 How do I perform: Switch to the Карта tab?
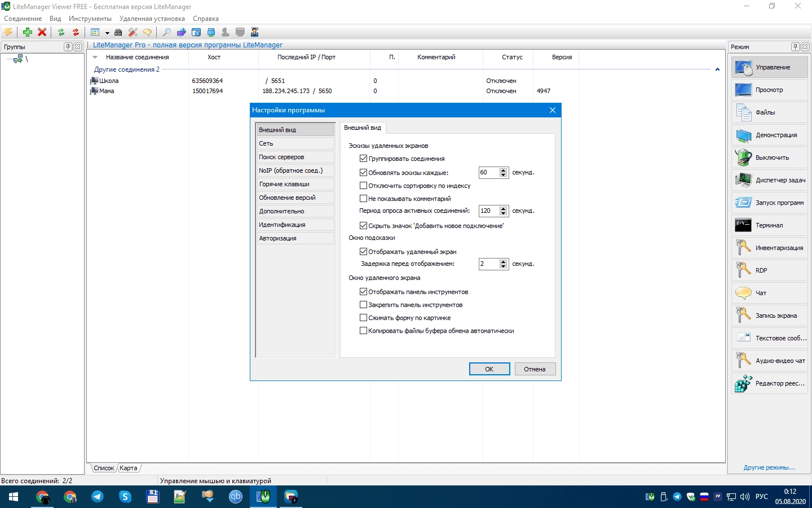click(x=129, y=468)
